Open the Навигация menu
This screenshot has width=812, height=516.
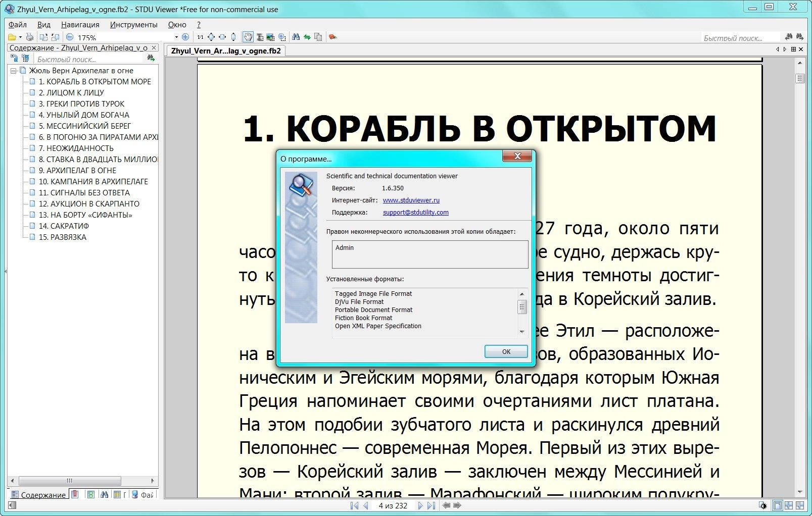(x=80, y=24)
